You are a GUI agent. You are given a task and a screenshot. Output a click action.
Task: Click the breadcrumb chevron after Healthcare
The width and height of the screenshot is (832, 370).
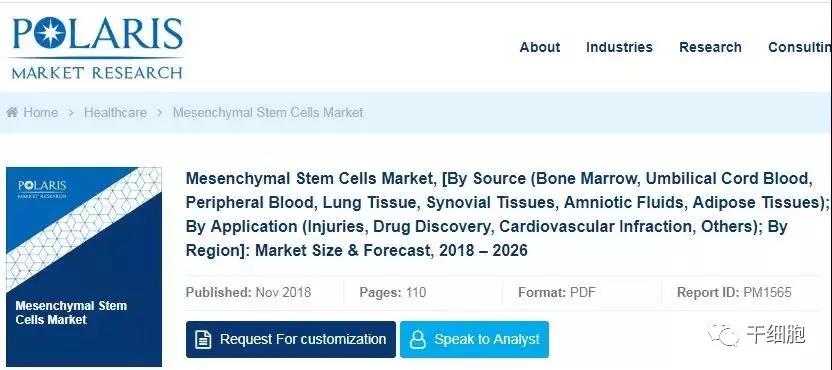pyautogui.click(x=160, y=113)
